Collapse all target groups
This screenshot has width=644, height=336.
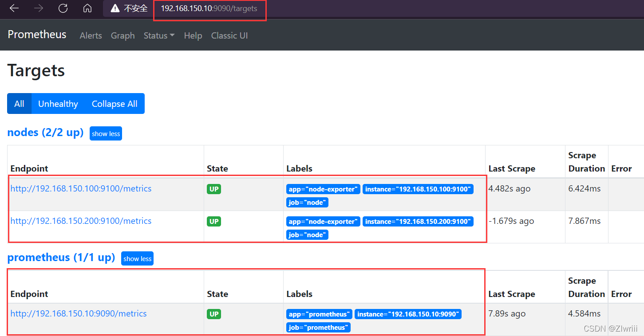(115, 103)
